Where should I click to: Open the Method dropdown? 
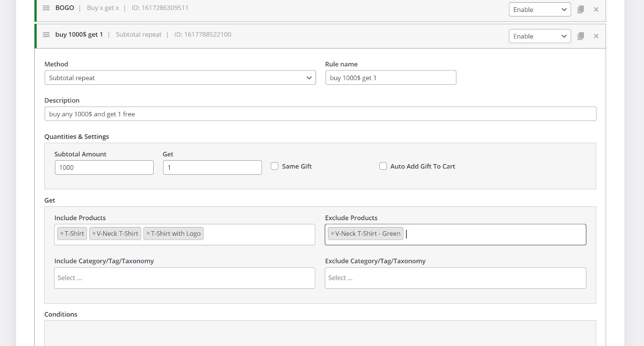(x=180, y=78)
